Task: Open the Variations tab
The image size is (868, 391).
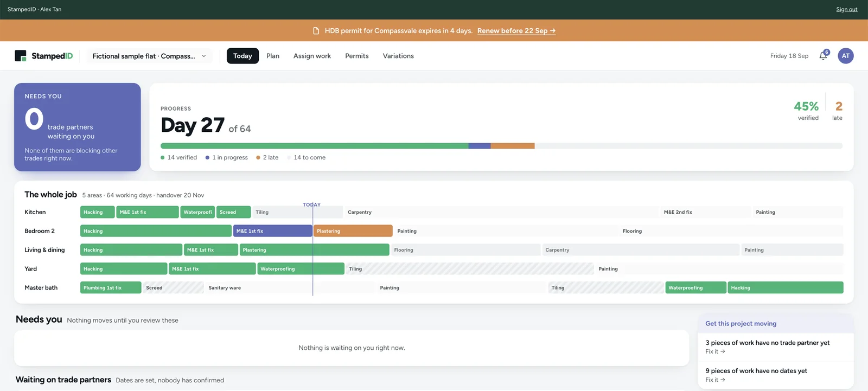Action: click(398, 56)
